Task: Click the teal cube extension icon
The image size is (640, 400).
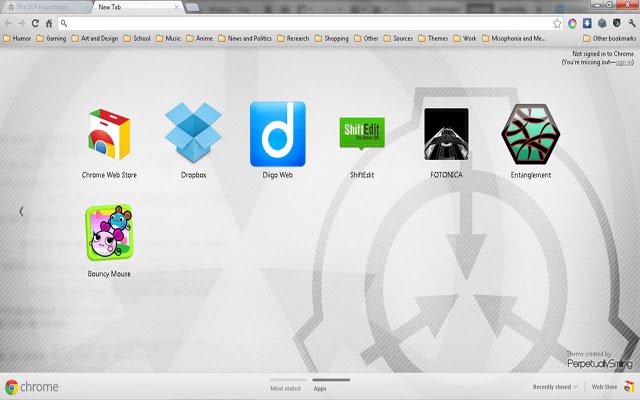Action: point(602,23)
